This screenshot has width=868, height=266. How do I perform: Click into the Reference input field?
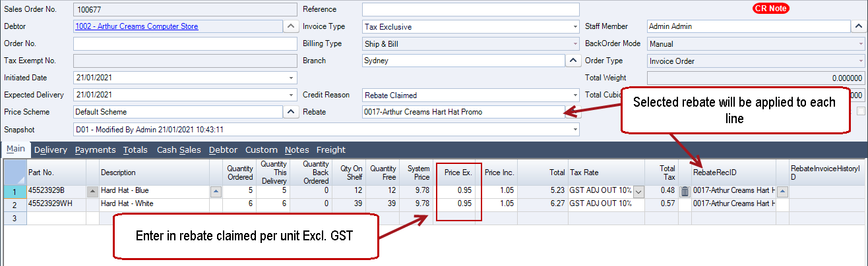(x=471, y=9)
